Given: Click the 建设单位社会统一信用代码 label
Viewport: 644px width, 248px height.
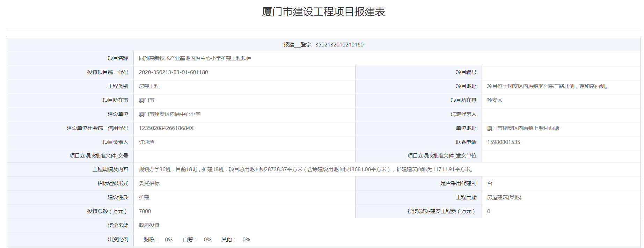Looking at the screenshot, I should pyautogui.click(x=97, y=128).
